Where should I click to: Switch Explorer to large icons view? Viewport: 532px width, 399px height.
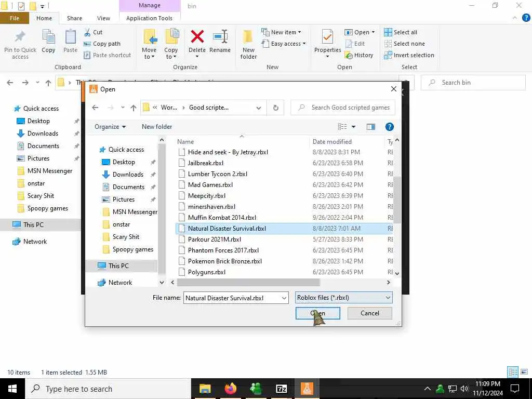point(525,372)
